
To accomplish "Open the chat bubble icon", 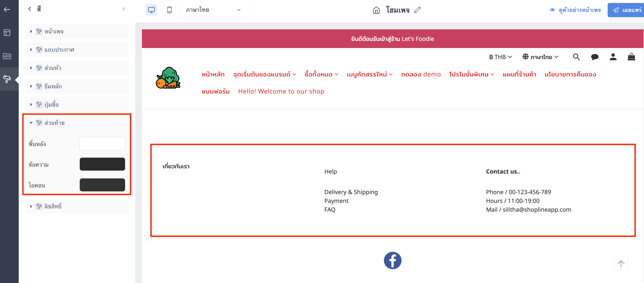I will pos(595,57).
